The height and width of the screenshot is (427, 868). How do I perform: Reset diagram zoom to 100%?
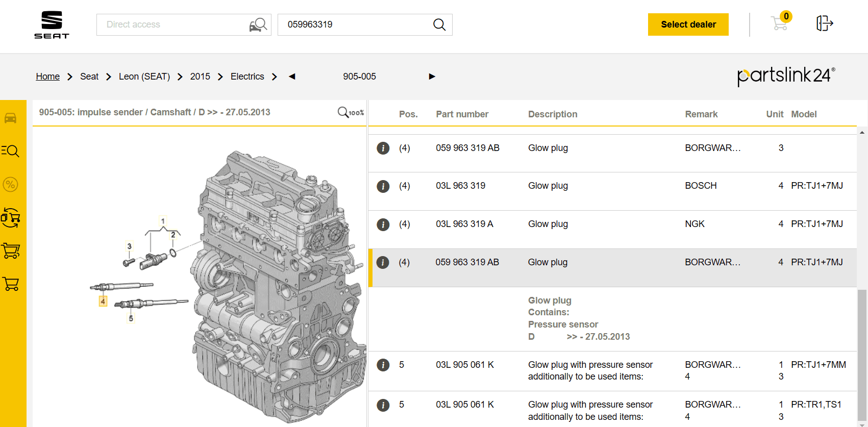[x=351, y=112]
